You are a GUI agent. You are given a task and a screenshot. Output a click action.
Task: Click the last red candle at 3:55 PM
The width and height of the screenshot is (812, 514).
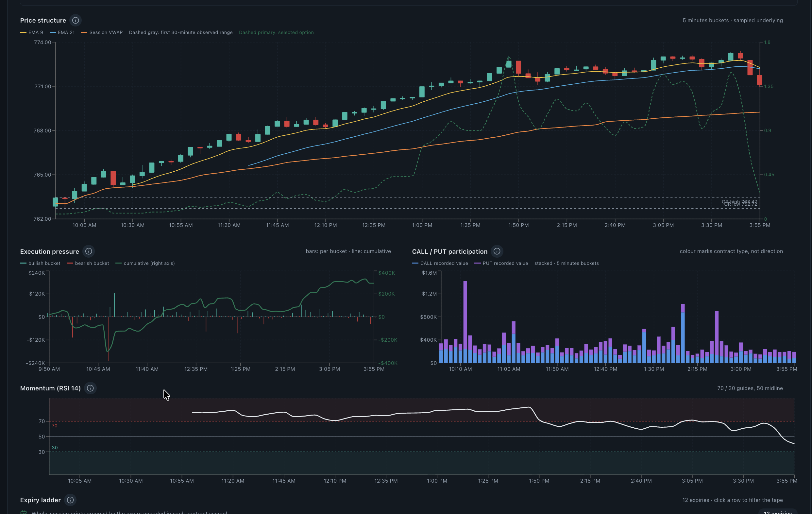pyautogui.click(x=759, y=79)
